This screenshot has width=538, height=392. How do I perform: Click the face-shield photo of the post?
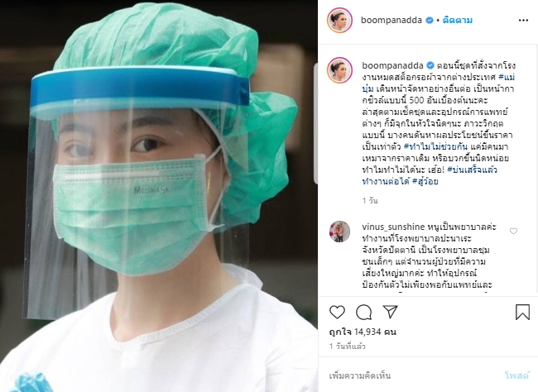click(x=159, y=196)
